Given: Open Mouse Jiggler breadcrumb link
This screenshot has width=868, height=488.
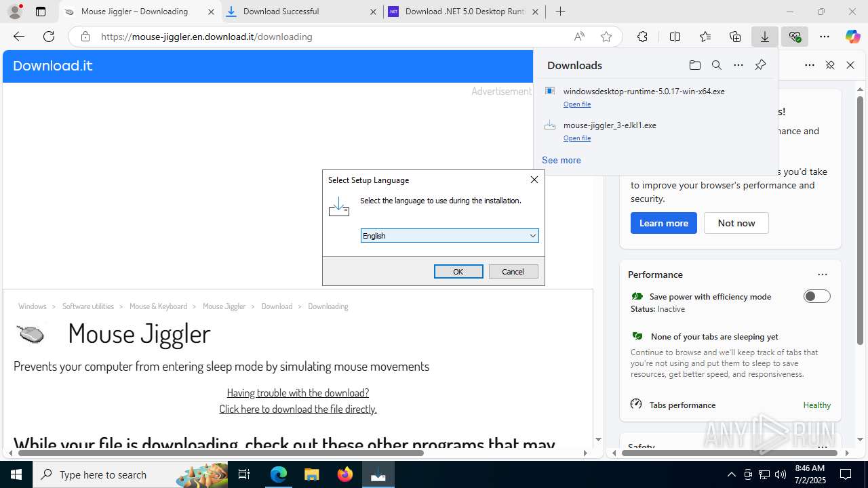Looking at the screenshot, I should [x=224, y=306].
